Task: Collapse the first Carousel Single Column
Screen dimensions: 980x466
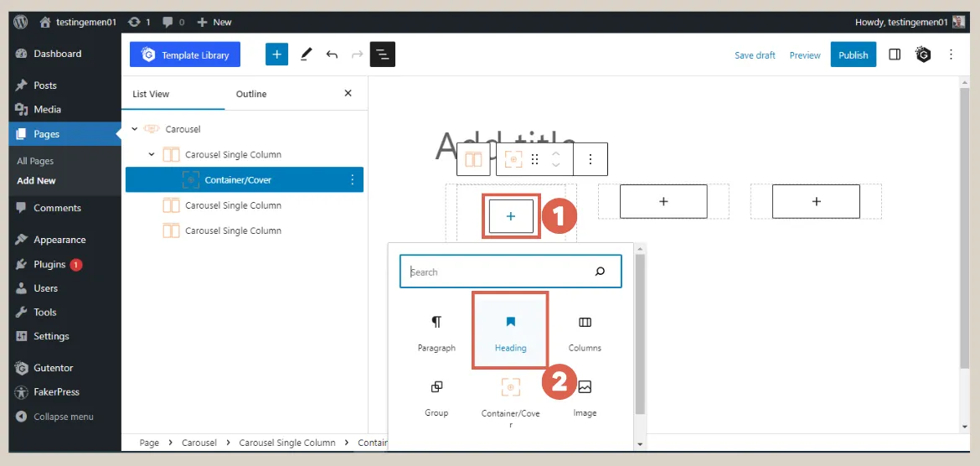Action: click(x=152, y=154)
